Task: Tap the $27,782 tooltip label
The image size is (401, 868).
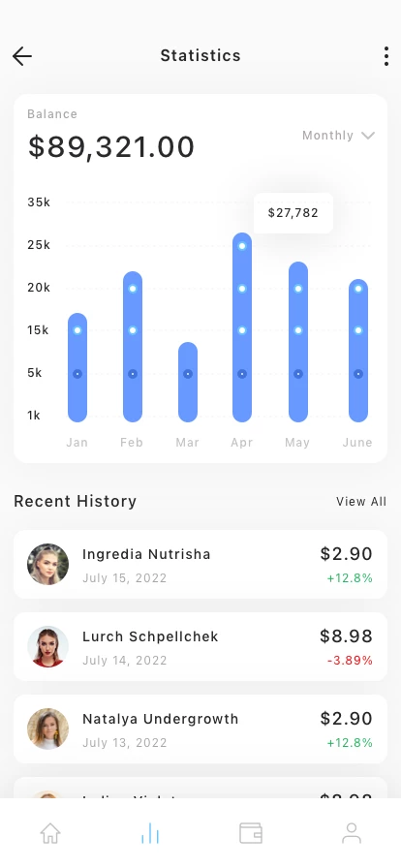Action: 293,213
